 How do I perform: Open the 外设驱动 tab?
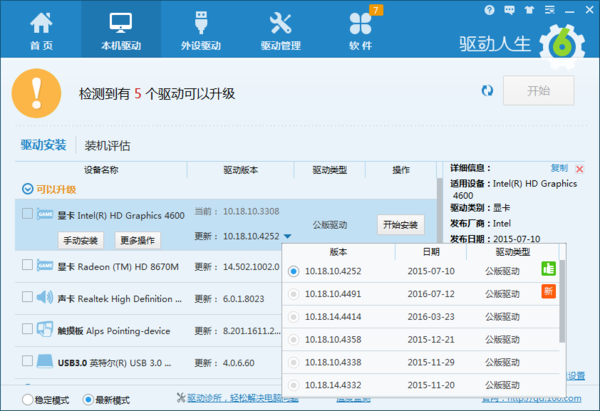(x=201, y=31)
